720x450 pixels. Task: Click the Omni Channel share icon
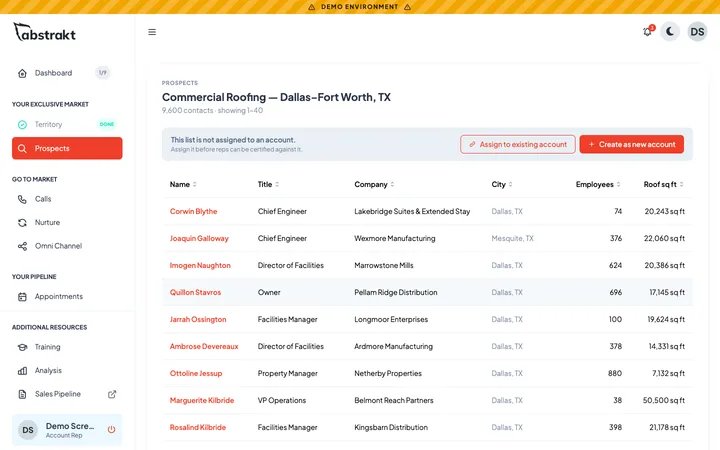[22, 246]
